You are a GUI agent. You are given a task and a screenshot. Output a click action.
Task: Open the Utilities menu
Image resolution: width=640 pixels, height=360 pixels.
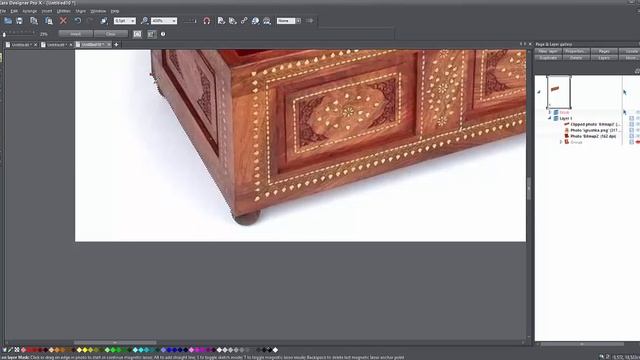[x=64, y=11]
